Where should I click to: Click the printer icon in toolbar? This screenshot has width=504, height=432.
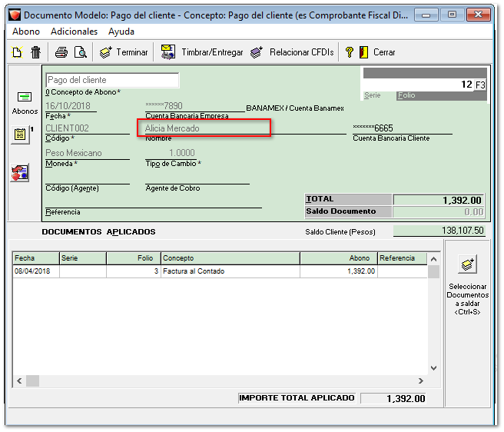click(61, 52)
